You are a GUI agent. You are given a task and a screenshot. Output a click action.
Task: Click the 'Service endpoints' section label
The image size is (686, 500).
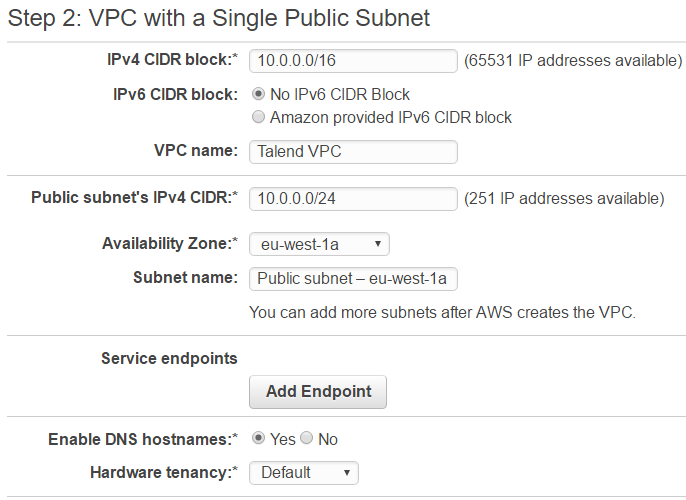point(169,358)
